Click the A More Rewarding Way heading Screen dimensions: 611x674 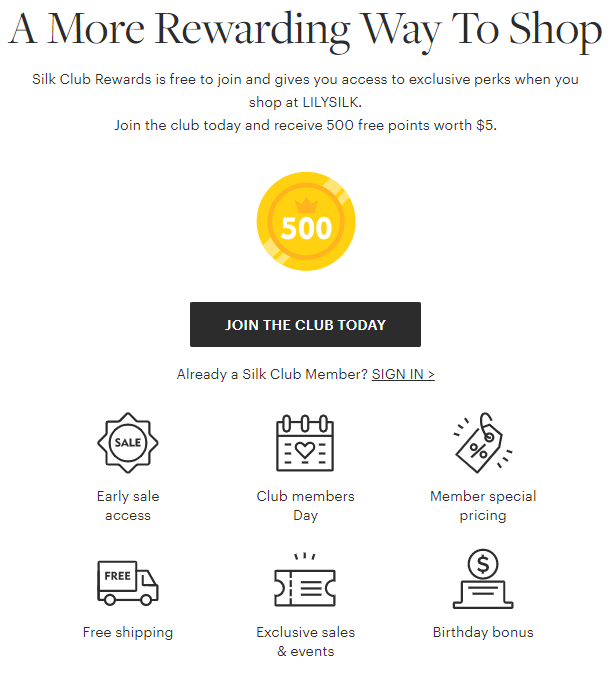tap(305, 30)
